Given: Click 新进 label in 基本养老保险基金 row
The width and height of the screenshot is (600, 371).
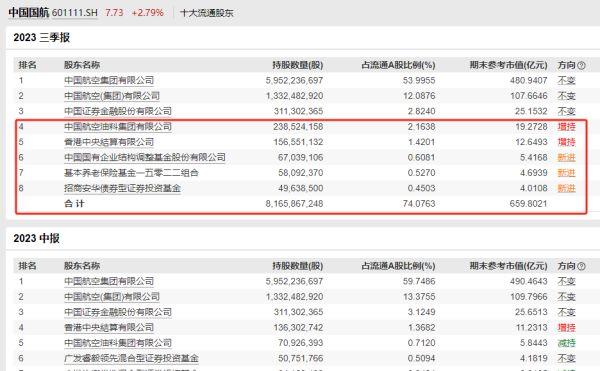Looking at the screenshot, I should (x=566, y=173).
